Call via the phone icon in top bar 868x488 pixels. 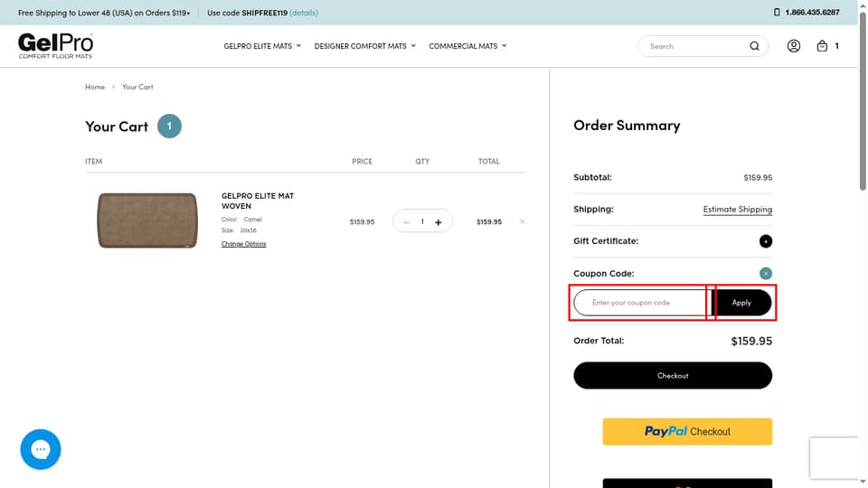click(x=777, y=12)
